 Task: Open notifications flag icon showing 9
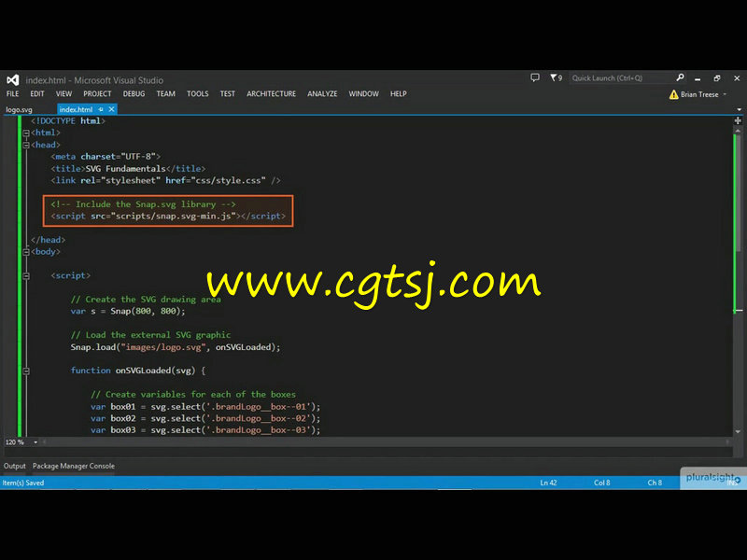(x=556, y=77)
